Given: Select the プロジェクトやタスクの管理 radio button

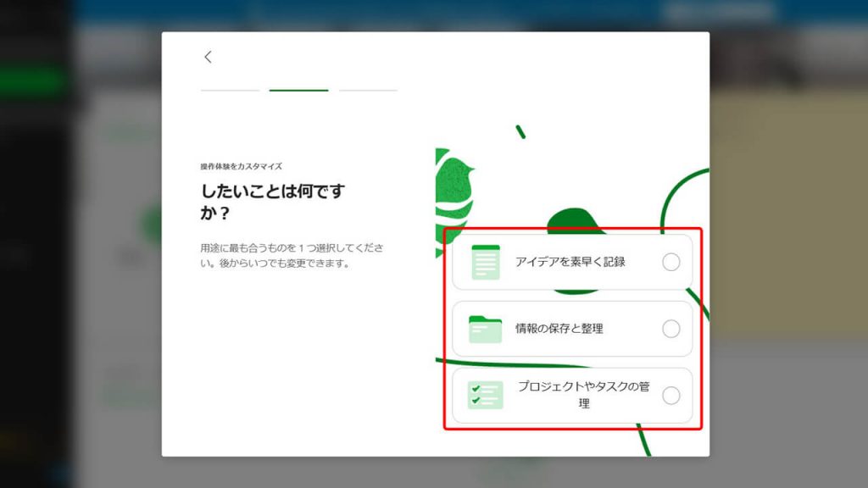Looking at the screenshot, I should pyautogui.click(x=671, y=396).
